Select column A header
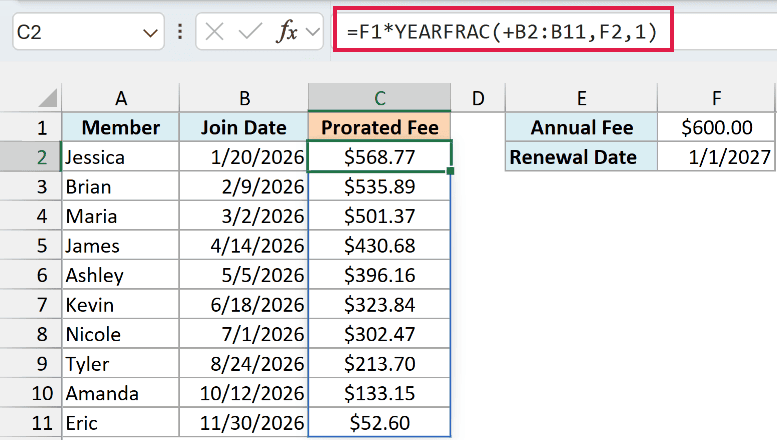 [x=120, y=98]
